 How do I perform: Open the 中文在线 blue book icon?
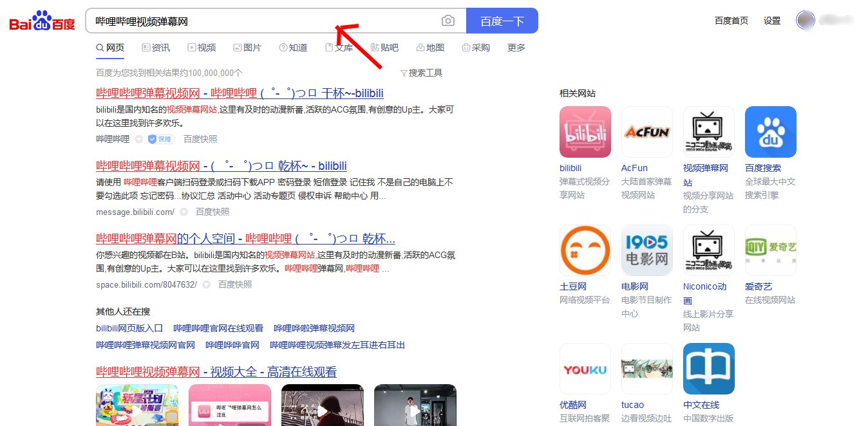click(708, 368)
